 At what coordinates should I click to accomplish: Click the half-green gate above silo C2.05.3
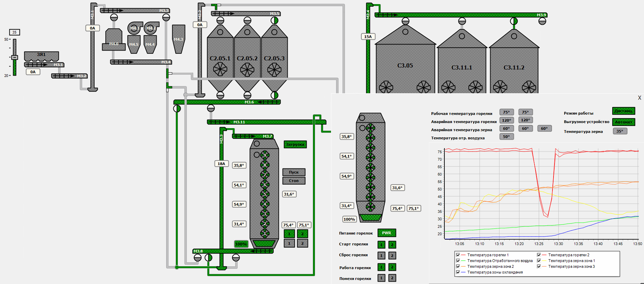pyautogui.click(x=274, y=21)
